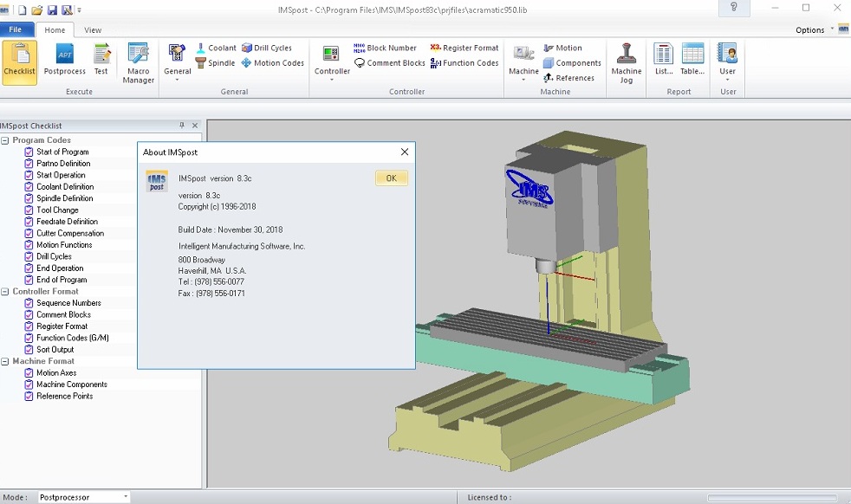Image resolution: width=851 pixels, height=504 pixels.
Task: Open the Macro Manager
Action: pos(139,63)
